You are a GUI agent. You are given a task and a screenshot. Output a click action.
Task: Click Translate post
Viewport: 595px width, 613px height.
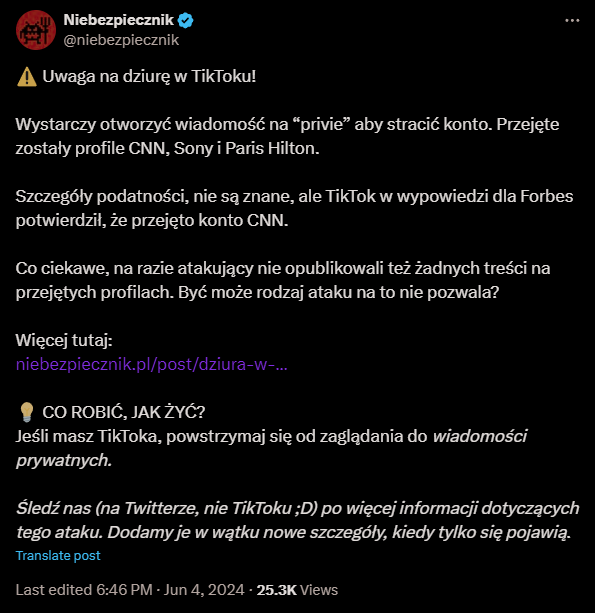[58, 556]
